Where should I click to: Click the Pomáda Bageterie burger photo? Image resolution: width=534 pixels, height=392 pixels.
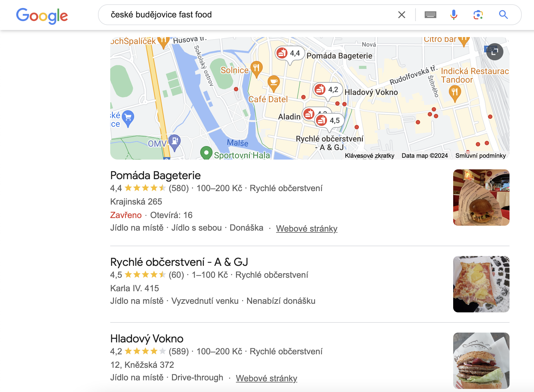(481, 198)
